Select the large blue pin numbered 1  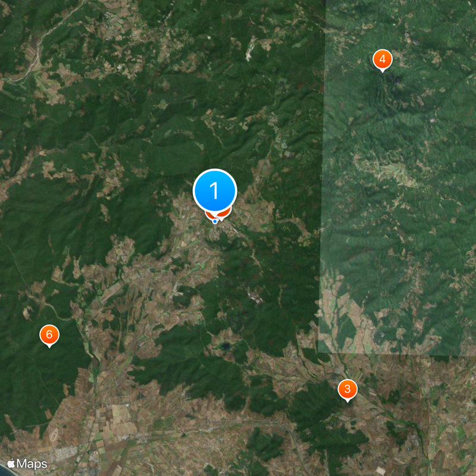tap(215, 190)
